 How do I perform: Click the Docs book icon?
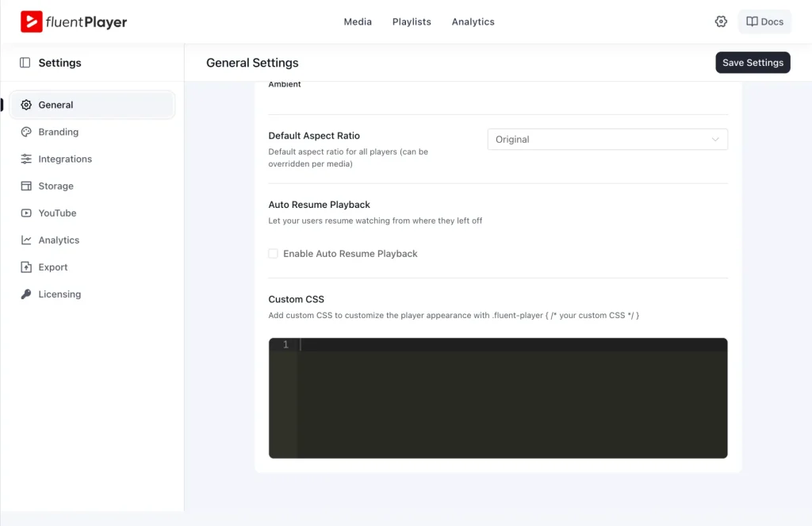click(x=752, y=21)
